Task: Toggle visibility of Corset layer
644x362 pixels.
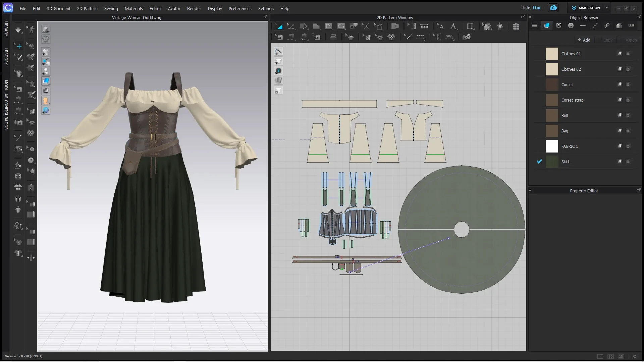Action: [x=620, y=84]
